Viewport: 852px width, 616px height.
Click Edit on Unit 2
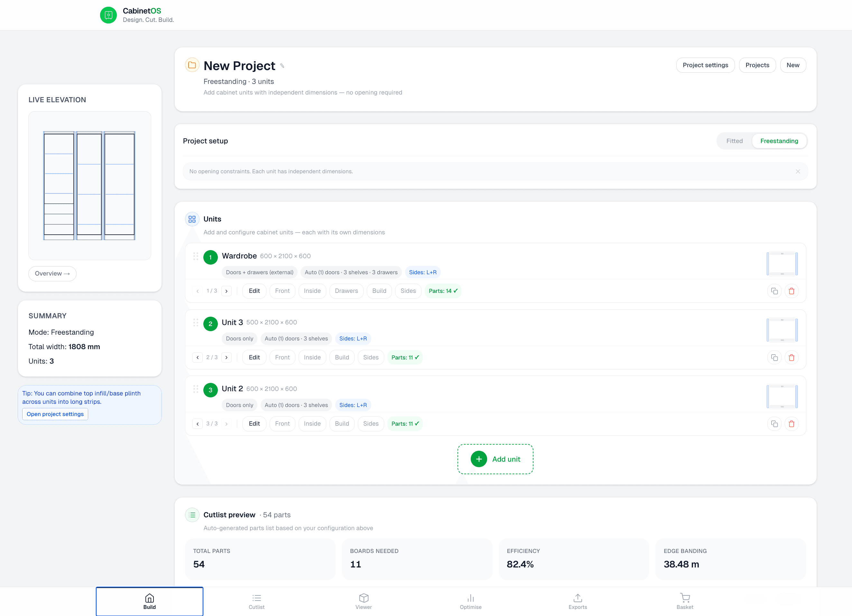tap(254, 424)
